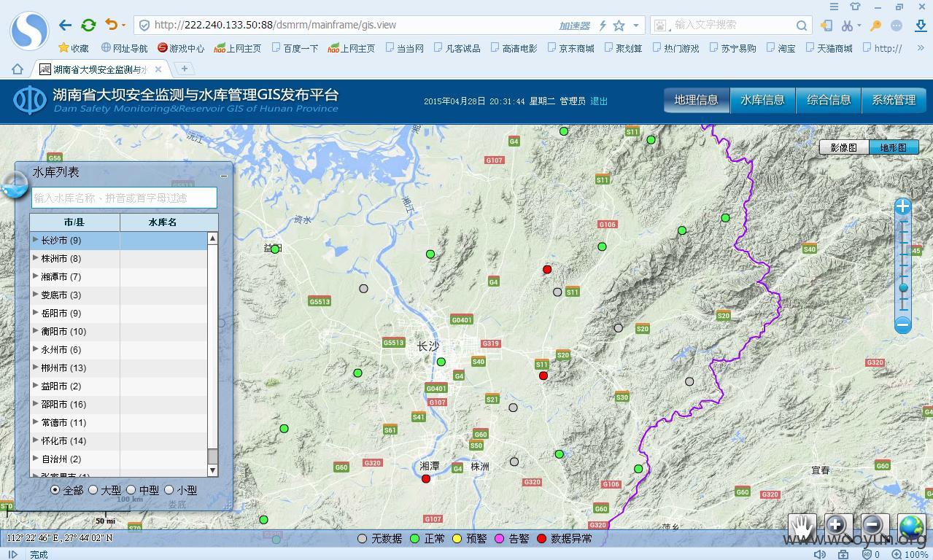The height and width of the screenshot is (560, 933).
Task: Open the 淘宝 bookmark
Action: click(x=781, y=48)
